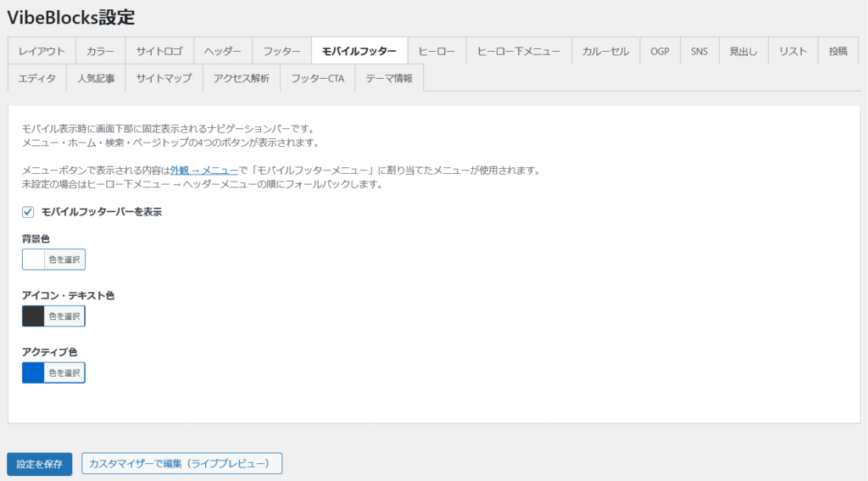Click the アイコン・テキスト色 dark swatch
The height and width of the screenshot is (481, 868).
coord(33,316)
